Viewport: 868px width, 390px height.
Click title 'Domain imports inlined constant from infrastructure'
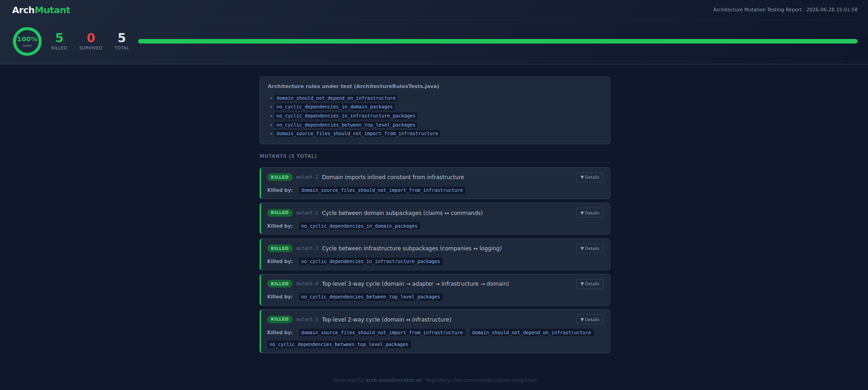393,177
